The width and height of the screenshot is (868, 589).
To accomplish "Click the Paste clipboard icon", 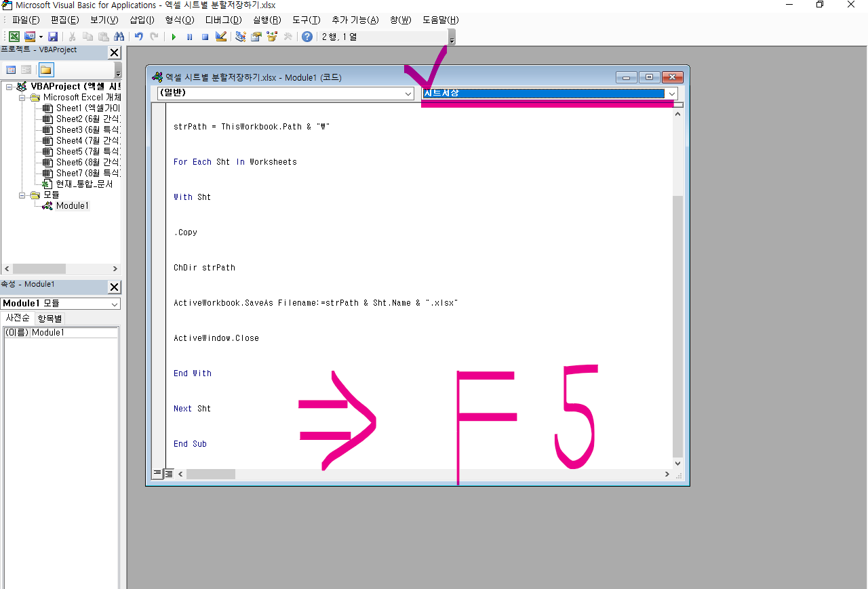I will 103,37.
